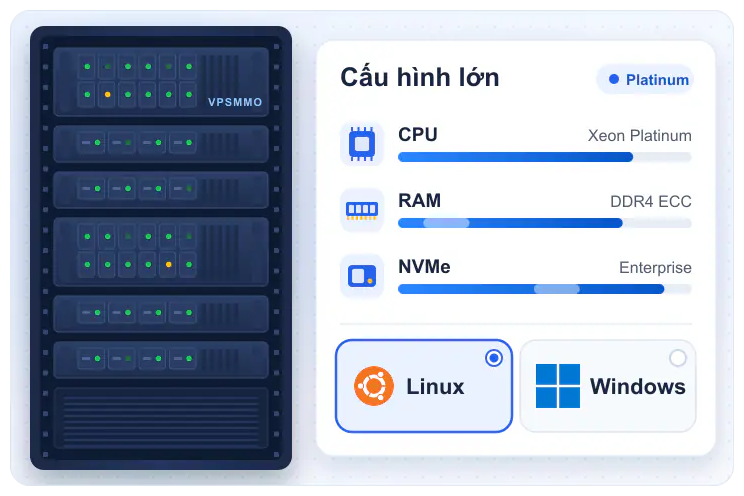Click the "Cấu hình lớn" heading
Viewport: 744px width, 496px height.
420,77
